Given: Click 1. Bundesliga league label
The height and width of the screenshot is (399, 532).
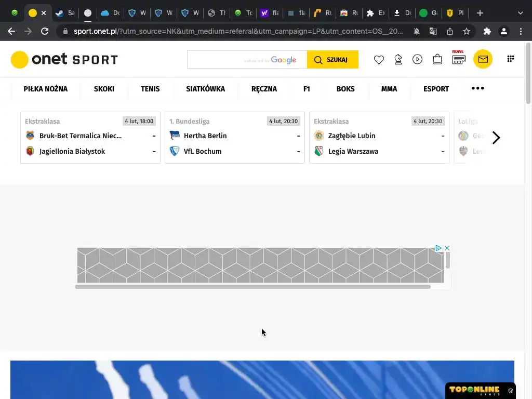Looking at the screenshot, I should click(x=189, y=121).
